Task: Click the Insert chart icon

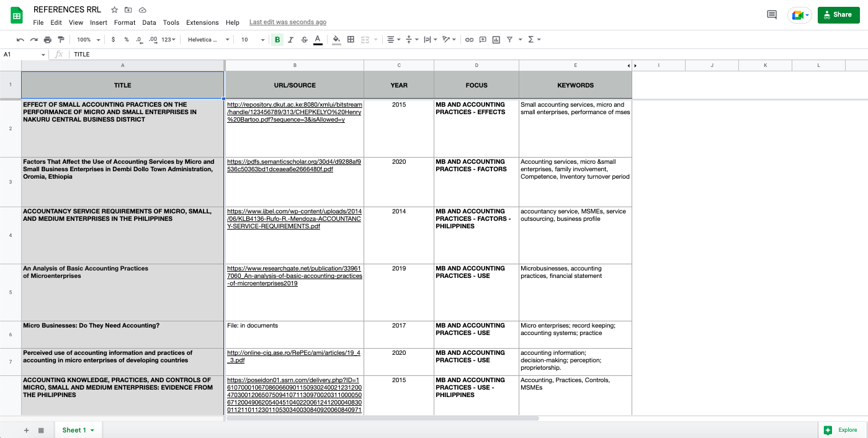Action: 496,40
